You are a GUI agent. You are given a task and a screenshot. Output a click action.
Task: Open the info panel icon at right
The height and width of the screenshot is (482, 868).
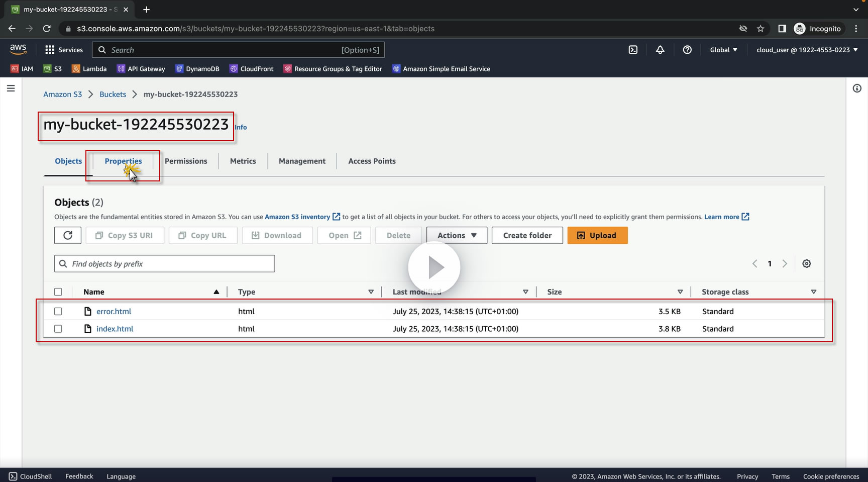(x=857, y=88)
